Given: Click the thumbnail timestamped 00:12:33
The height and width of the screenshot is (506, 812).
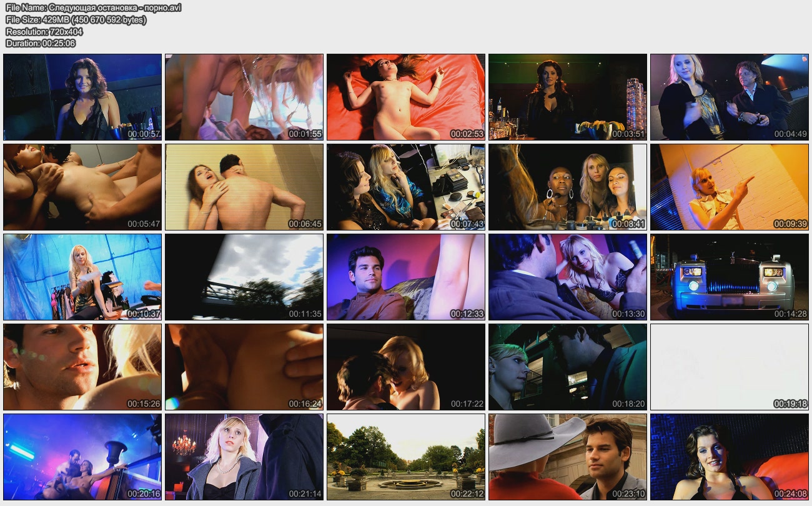Looking at the screenshot, I should [x=405, y=277].
